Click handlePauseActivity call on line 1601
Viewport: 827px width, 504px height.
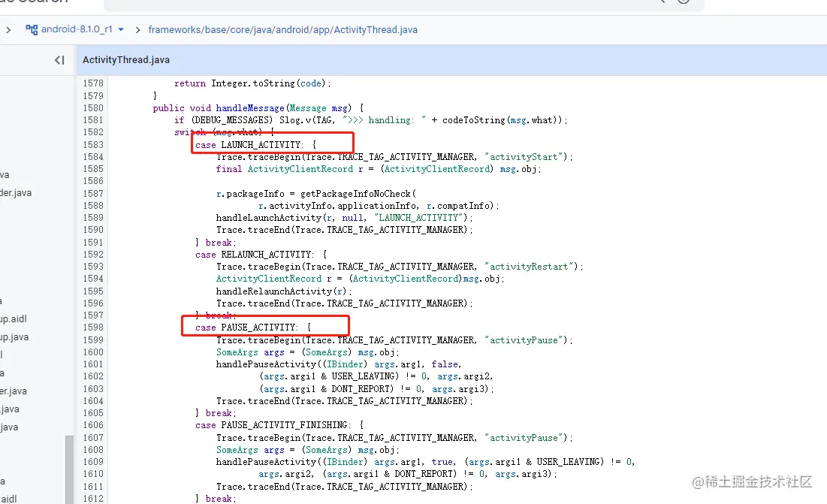pos(266,364)
